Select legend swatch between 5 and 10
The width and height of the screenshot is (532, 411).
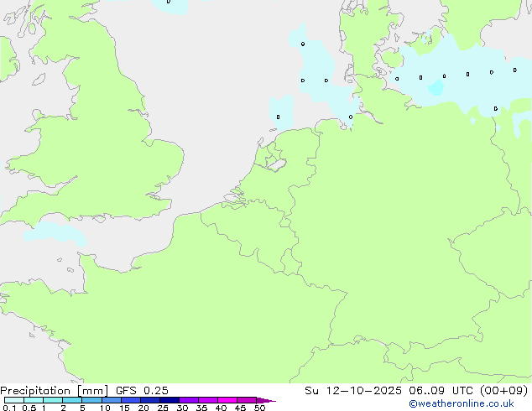click(x=91, y=400)
